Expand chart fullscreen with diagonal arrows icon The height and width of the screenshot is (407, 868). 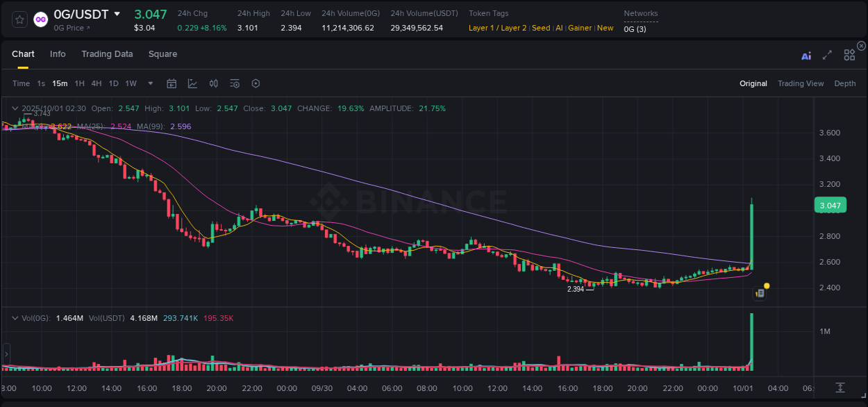827,56
